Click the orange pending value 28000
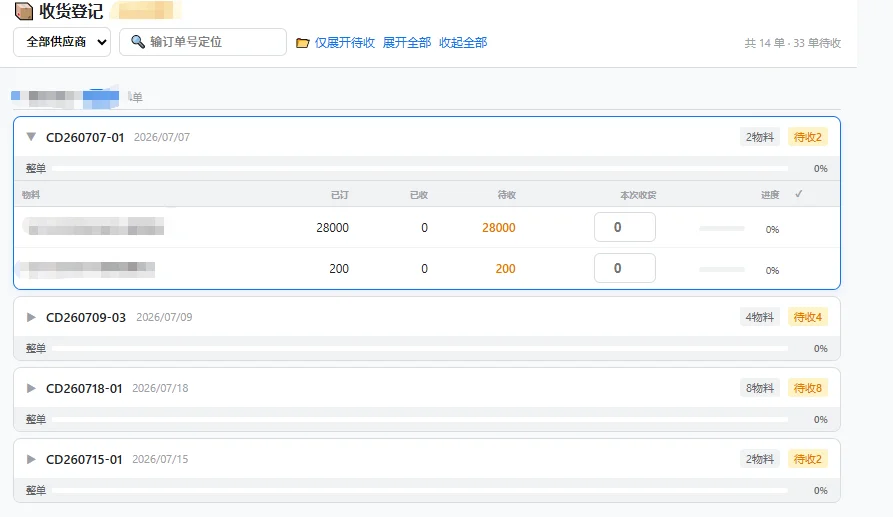Screen dimensions: 893x517 (499, 228)
